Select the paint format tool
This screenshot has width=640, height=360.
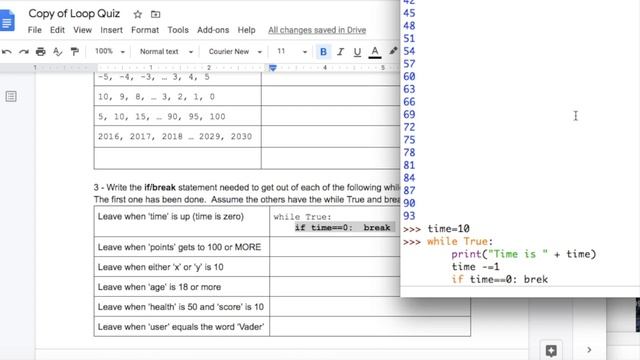click(75, 52)
